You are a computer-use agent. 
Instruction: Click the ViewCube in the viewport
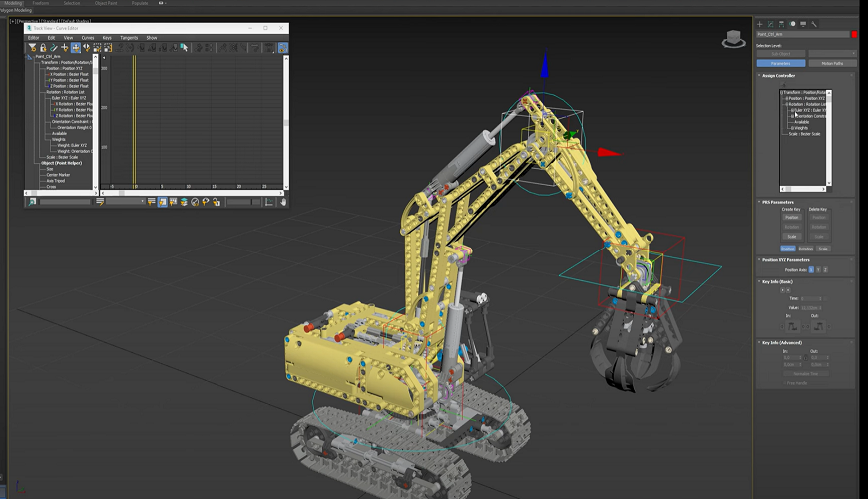pyautogui.click(x=734, y=39)
